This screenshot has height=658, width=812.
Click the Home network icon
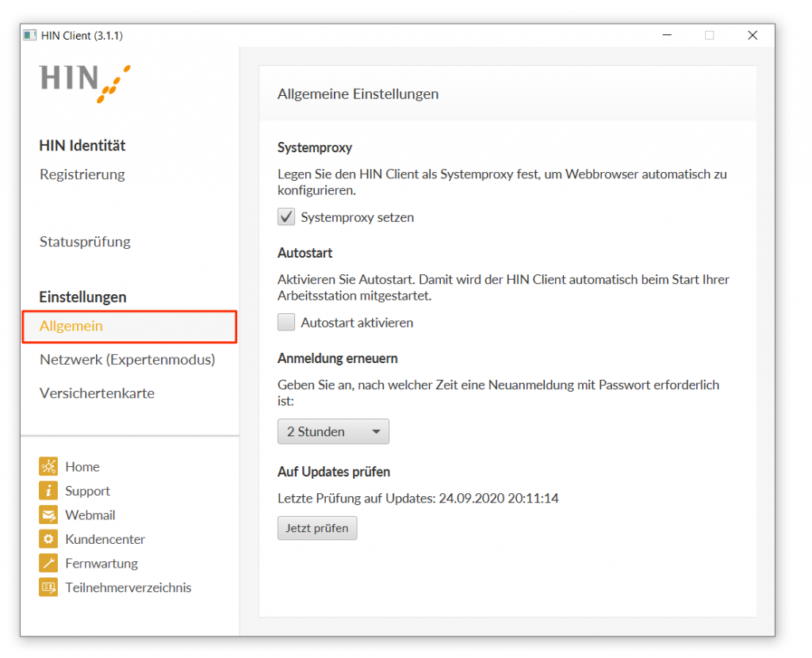[48, 466]
